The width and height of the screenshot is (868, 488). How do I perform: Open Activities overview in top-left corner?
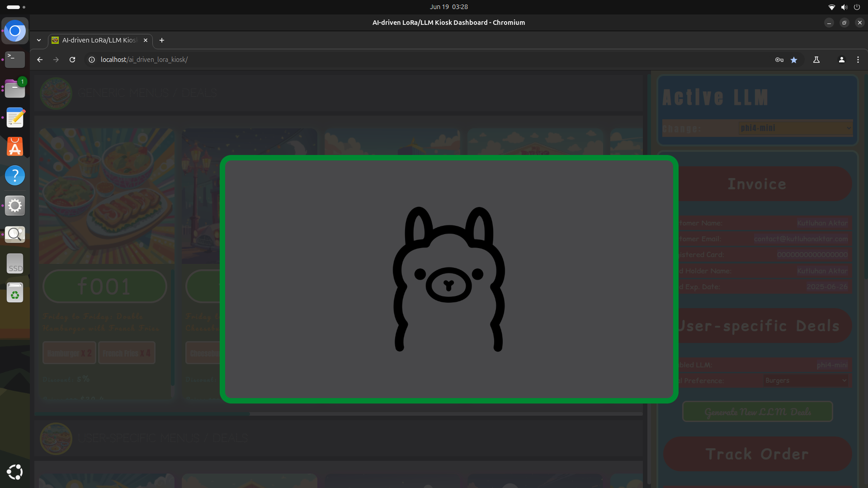click(x=16, y=7)
